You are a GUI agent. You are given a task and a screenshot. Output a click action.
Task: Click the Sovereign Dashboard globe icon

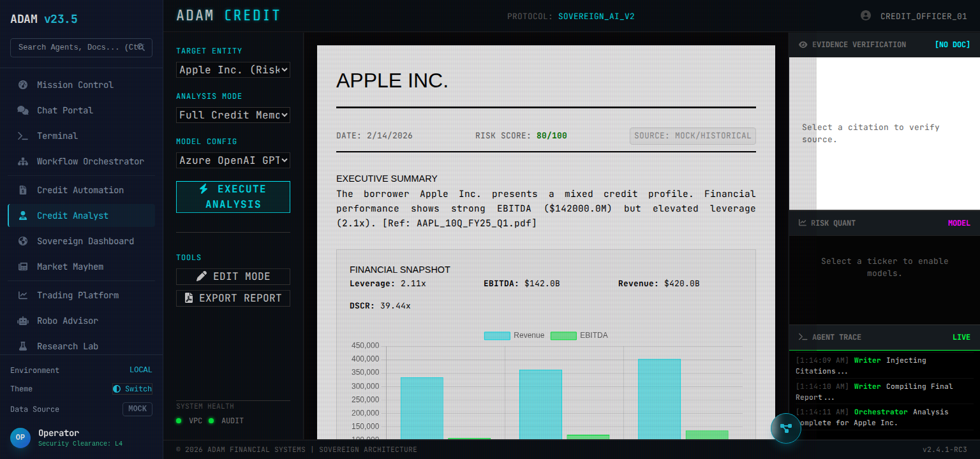pyautogui.click(x=23, y=241)
